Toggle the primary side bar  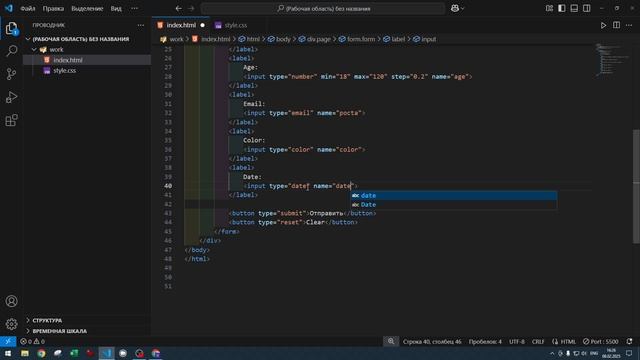pos(562,8)
